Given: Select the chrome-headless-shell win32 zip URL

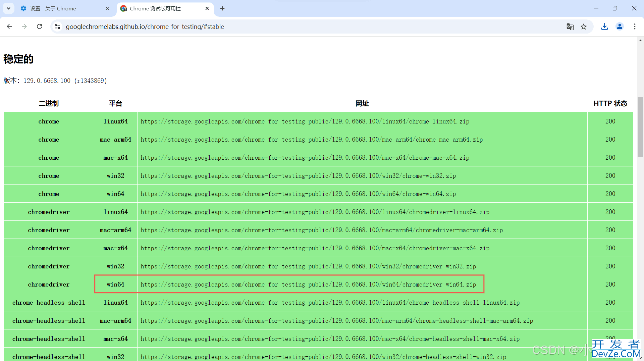Looking at the screenshot, I should [x=323, y=357].
